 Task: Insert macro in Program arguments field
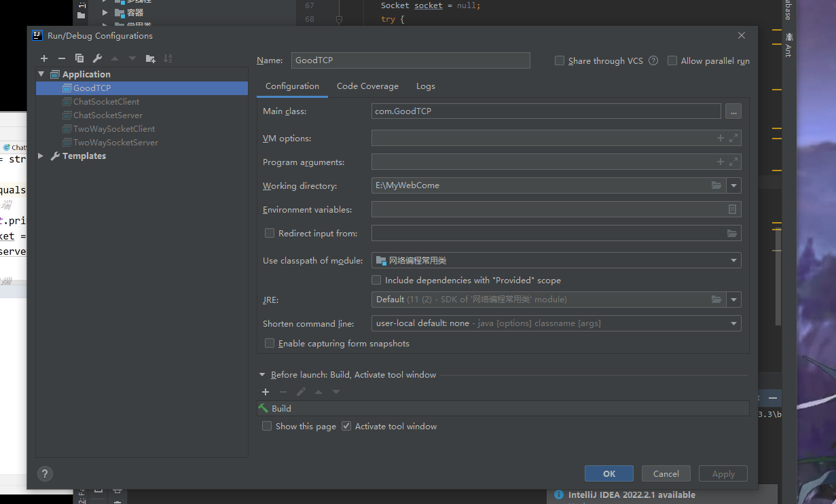721,162
